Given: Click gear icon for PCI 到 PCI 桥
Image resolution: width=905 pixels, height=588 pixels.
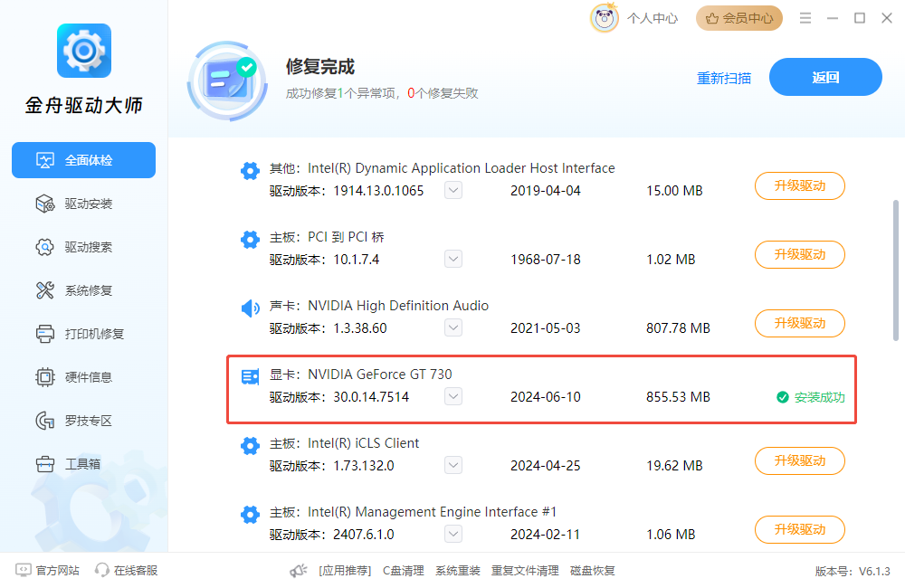Looking at the screenshot, I should pos(250,239).
